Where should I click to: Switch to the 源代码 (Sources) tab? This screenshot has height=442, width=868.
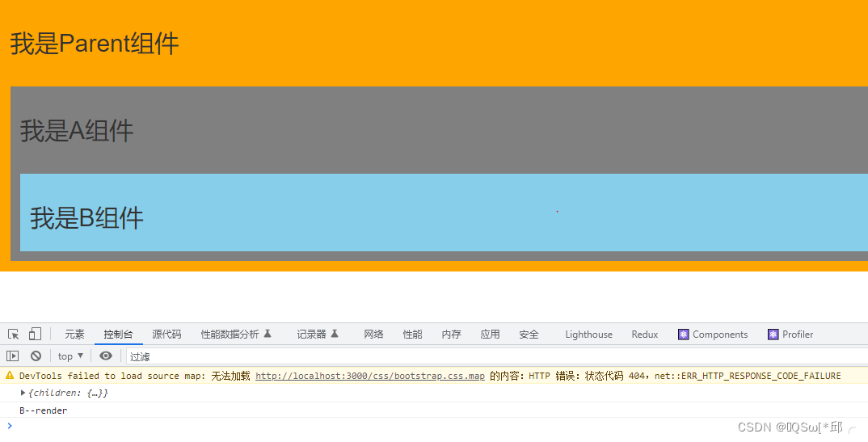[x=166, y=335]
